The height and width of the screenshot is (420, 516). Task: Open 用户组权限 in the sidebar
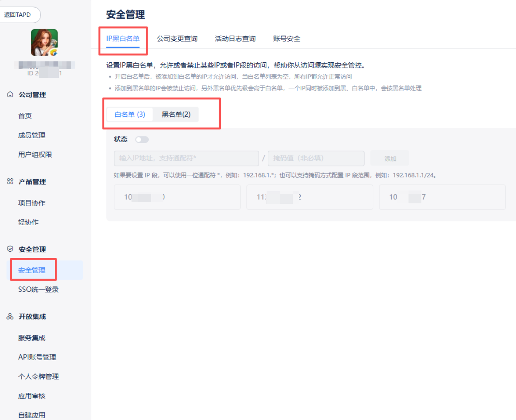pos(35,155)
